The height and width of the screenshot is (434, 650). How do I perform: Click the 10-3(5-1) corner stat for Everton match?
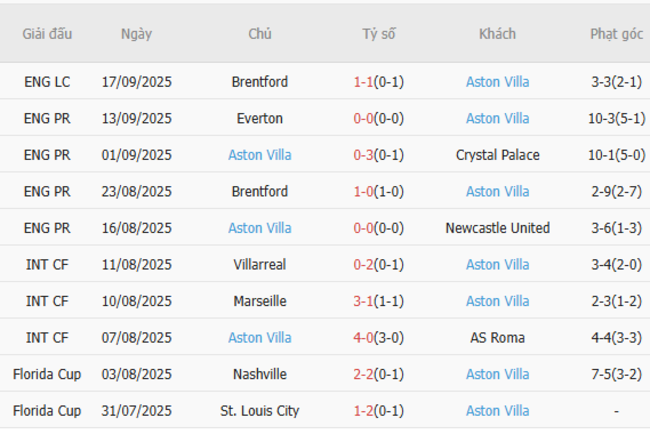(616, 118)
